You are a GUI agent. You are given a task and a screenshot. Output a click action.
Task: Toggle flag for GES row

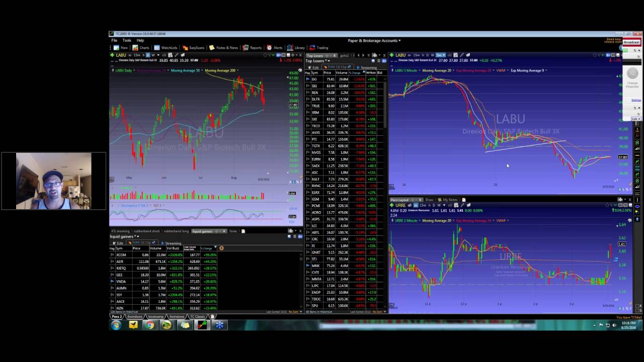[x=112, y=275]
